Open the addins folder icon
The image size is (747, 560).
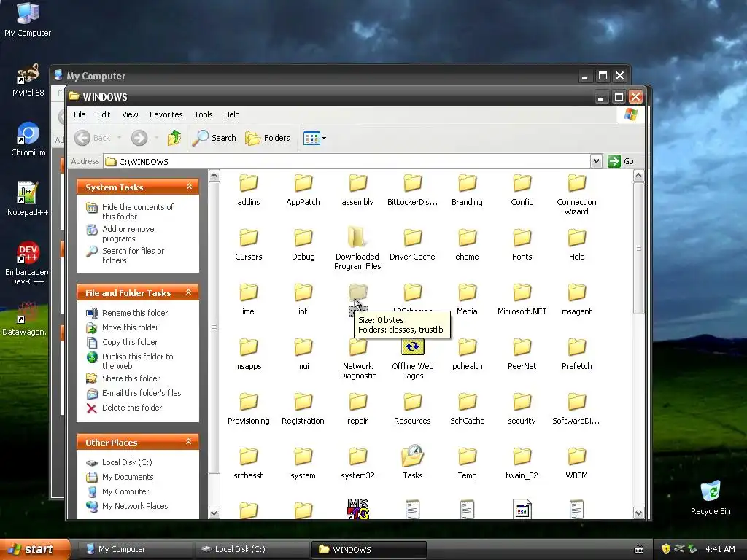[x=249, y=183]
